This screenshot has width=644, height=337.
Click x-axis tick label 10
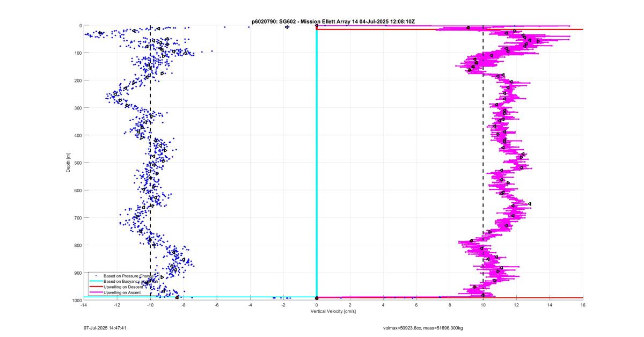[483, 305]
